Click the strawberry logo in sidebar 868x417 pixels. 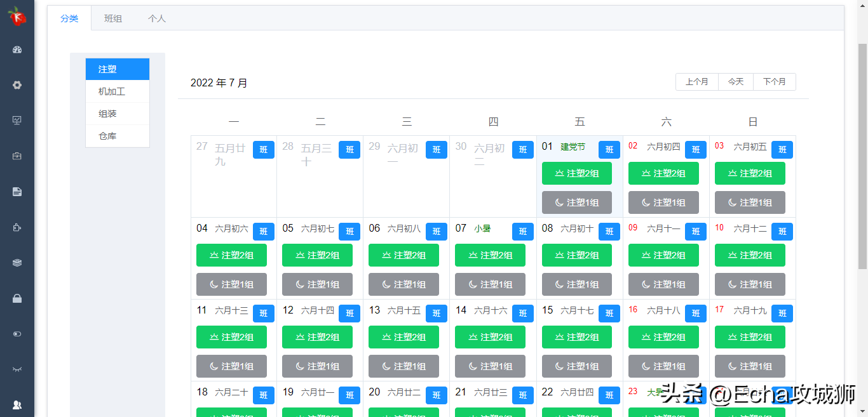point(17,17)
